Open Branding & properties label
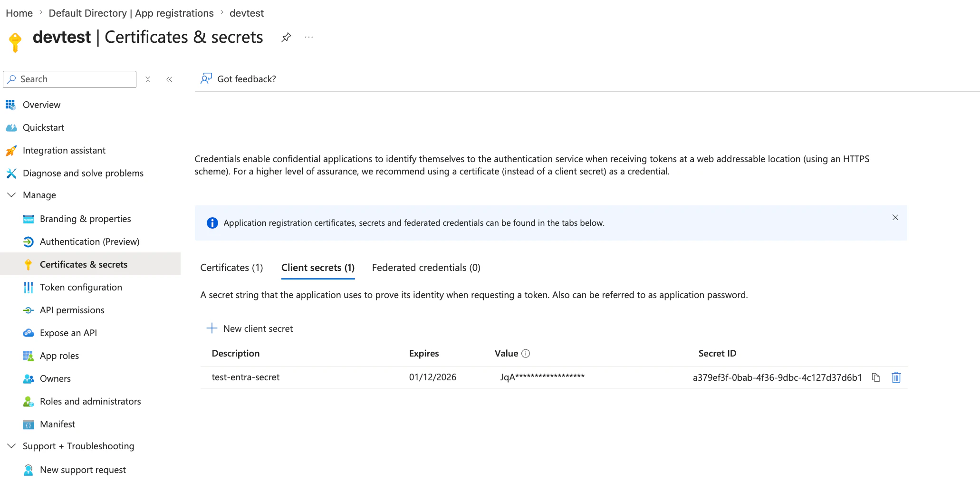Image resolution: width=980 pixels, height=502 pixels. (x=86, y=219)
